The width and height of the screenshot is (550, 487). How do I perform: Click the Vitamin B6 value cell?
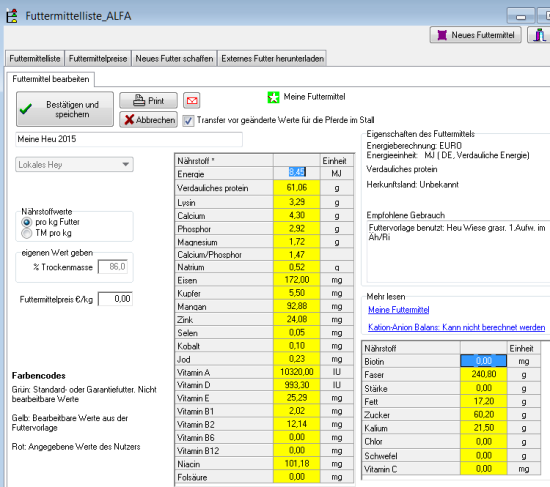297,438
